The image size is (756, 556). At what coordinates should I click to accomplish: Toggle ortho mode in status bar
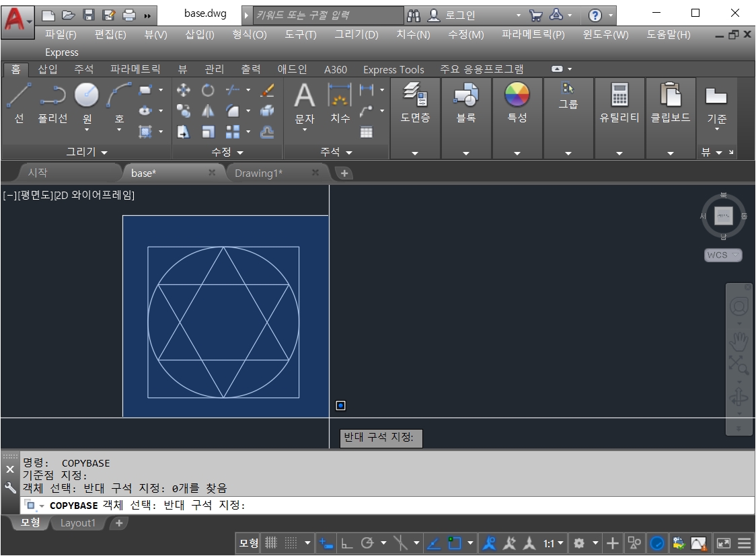[x=347, y=543]
